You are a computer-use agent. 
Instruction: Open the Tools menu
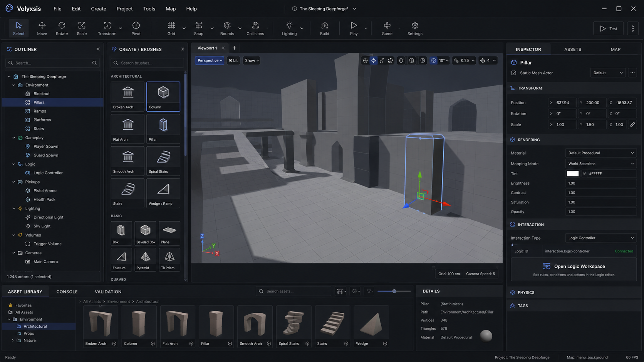[x=149, y=9]
